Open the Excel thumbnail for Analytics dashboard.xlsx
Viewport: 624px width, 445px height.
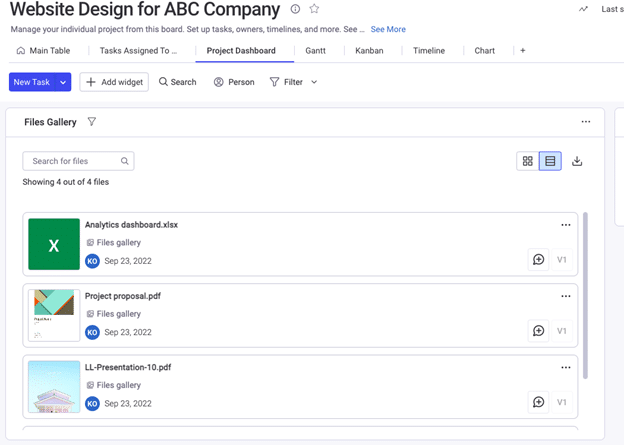54,244
